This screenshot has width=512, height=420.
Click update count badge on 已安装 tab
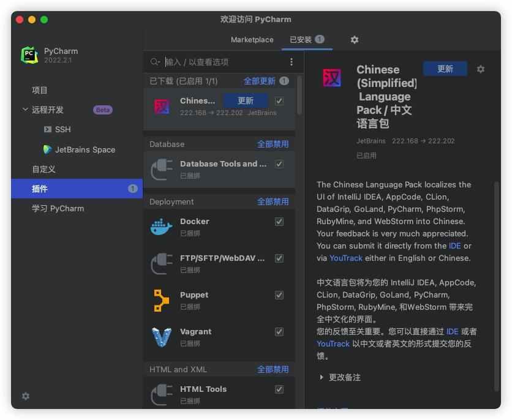320,39
